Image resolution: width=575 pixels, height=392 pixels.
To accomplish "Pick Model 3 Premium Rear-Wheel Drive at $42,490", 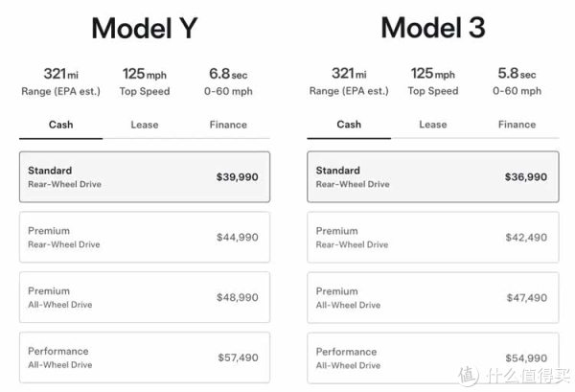I will [433, 237].
